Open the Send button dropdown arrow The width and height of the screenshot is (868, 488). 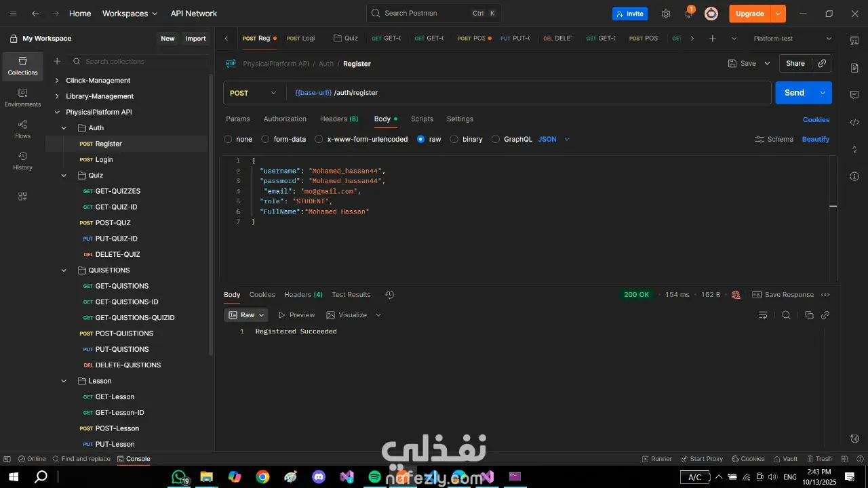pyautogui.click(x=823, y=93)
